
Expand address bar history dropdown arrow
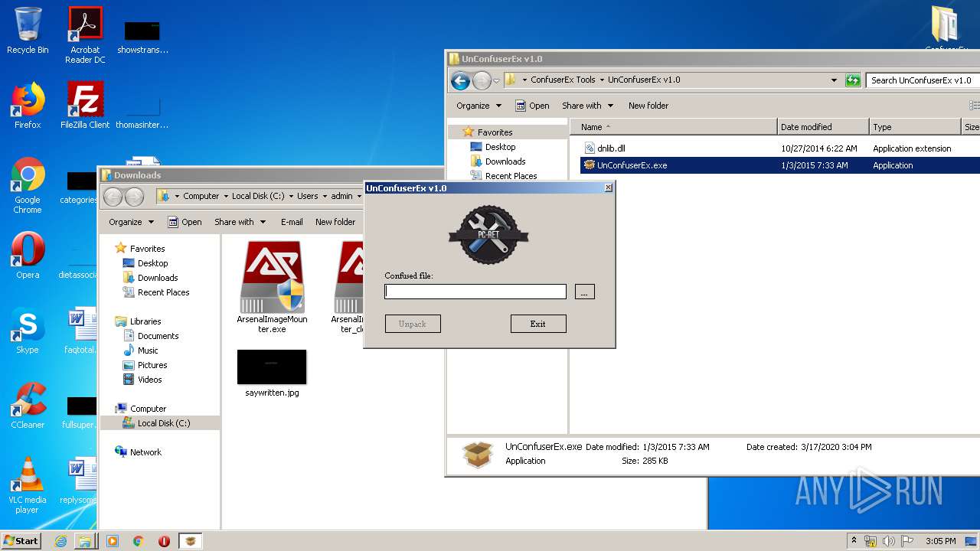(x=834, y=80)
